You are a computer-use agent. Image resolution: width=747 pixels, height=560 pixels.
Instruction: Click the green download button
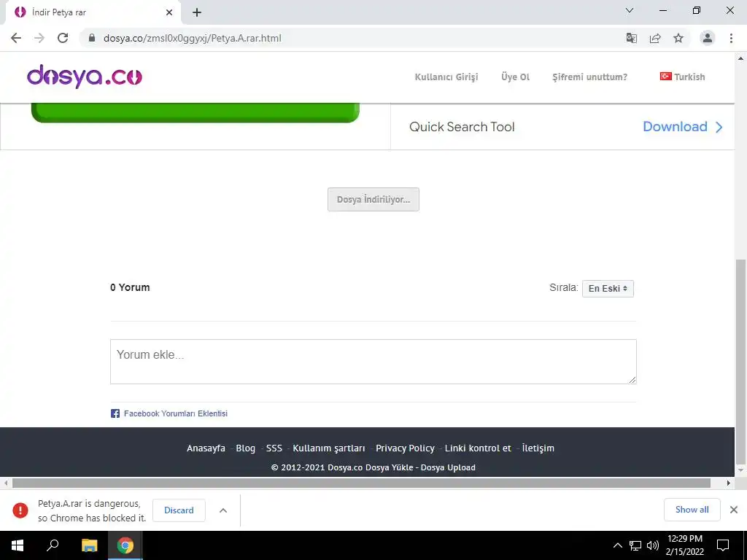point(196,113)
